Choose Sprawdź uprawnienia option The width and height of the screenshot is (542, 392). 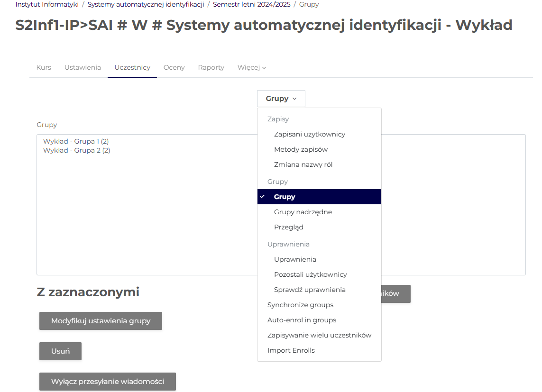310,290
